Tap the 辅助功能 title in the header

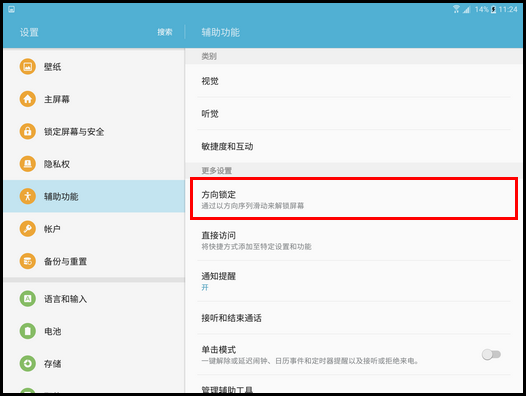click(220, 32)
